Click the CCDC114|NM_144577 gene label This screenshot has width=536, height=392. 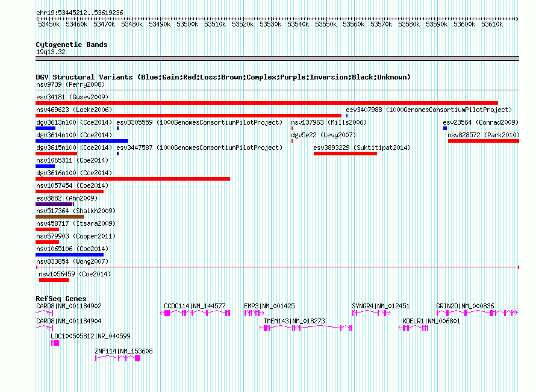tap(195, 306)
